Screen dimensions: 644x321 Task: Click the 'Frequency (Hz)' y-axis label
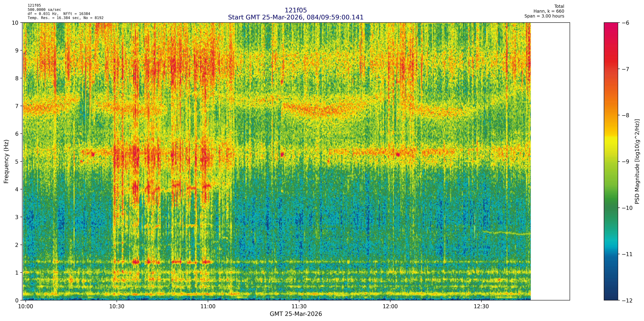(x=6, y=162)
